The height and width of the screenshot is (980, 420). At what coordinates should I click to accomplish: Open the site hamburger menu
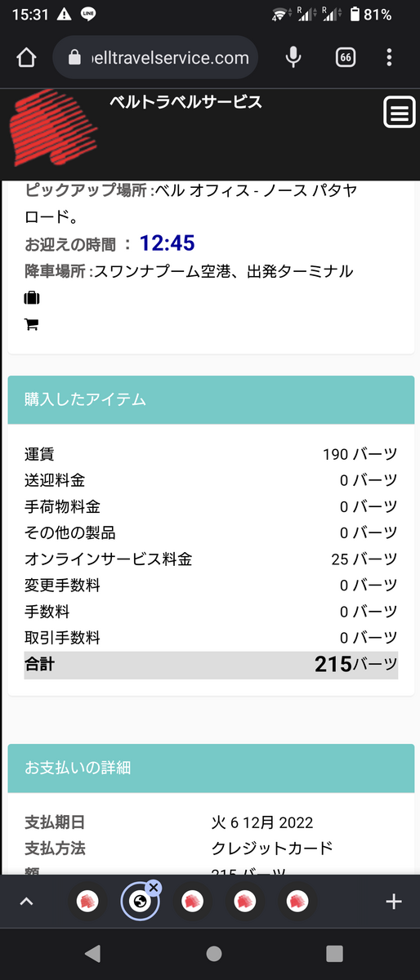[x=400, y=113]
